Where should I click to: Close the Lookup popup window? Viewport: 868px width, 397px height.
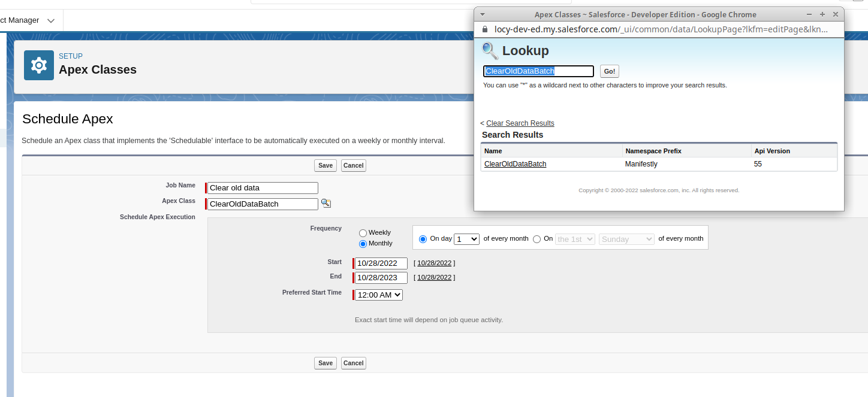coord(836,14)
